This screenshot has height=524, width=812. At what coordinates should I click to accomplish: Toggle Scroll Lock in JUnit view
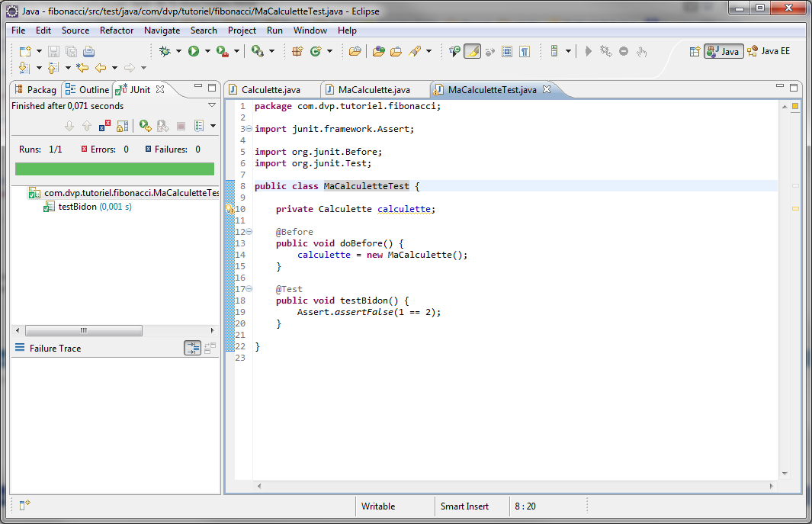pyautogui.click(x=122, y=126)
